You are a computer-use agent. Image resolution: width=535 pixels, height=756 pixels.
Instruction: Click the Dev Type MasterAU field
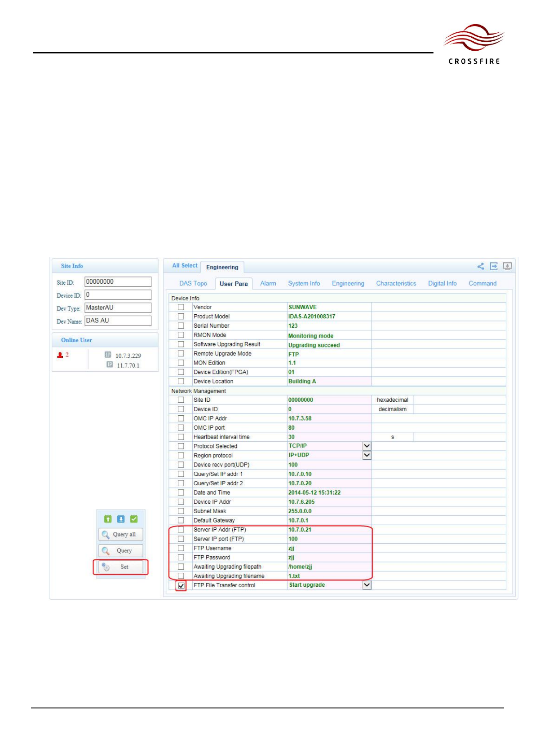coord(118,308)
